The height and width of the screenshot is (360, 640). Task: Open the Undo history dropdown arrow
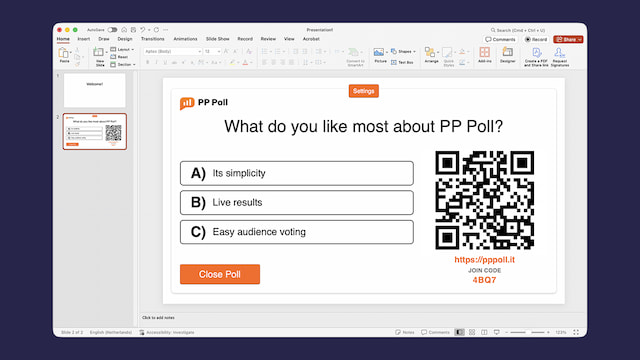pos(149,30)
